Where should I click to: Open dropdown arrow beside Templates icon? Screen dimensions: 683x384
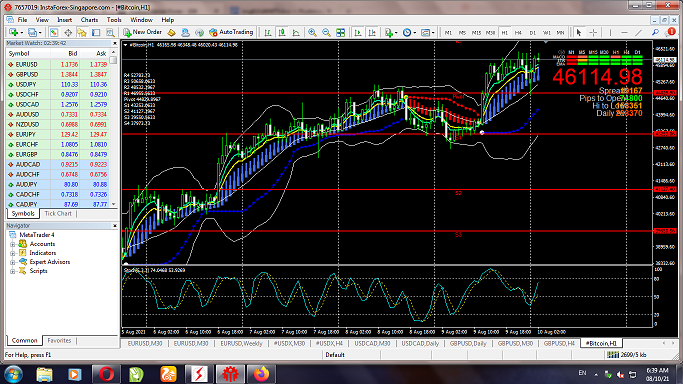pyautogui.click(x=433, y=33)
